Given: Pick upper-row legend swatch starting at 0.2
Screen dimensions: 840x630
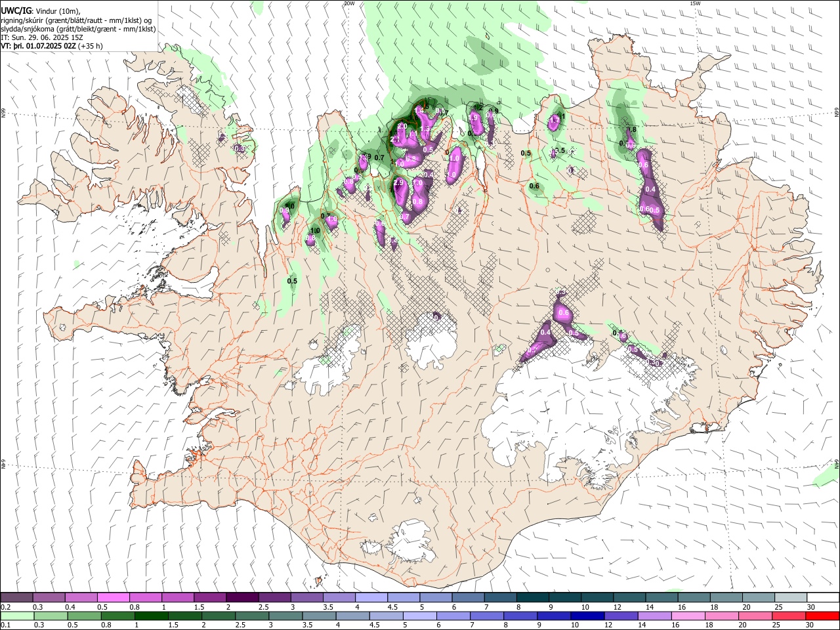Looking at the screenshot, I should [16, 598].
